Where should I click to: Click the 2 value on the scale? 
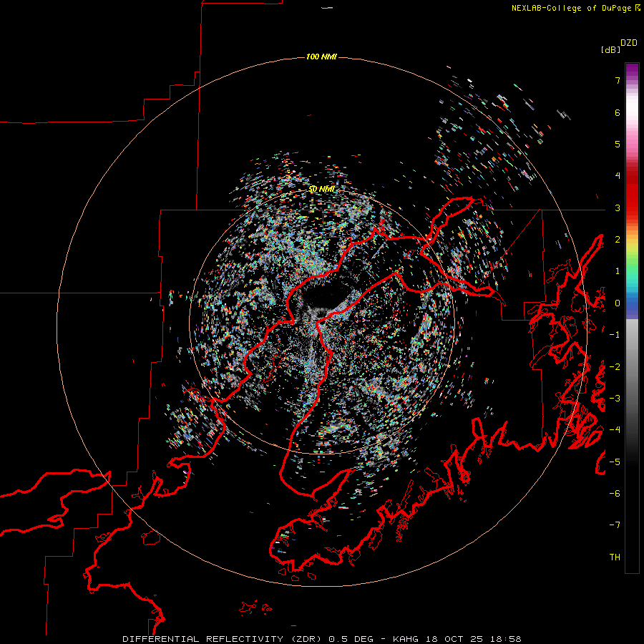click(x=618, y=240)
